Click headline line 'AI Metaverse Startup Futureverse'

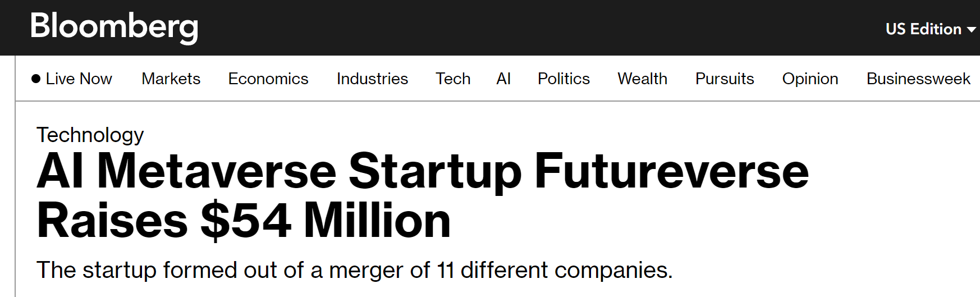click(x=423, y=171)
